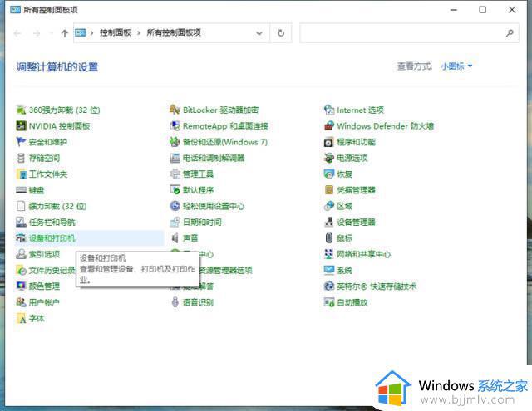Image resolution: width=532 pixels, height=411 pixels.
Task: Click the 管理工具 icon
Action: click(175, 174)
